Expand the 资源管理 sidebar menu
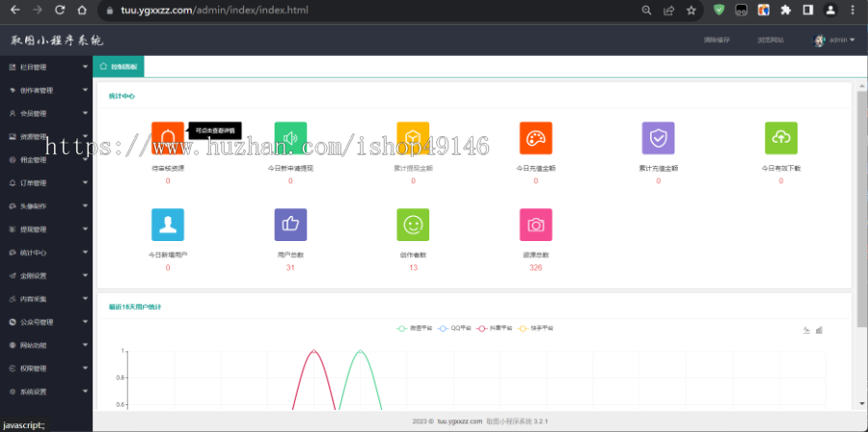 (46, 137)
